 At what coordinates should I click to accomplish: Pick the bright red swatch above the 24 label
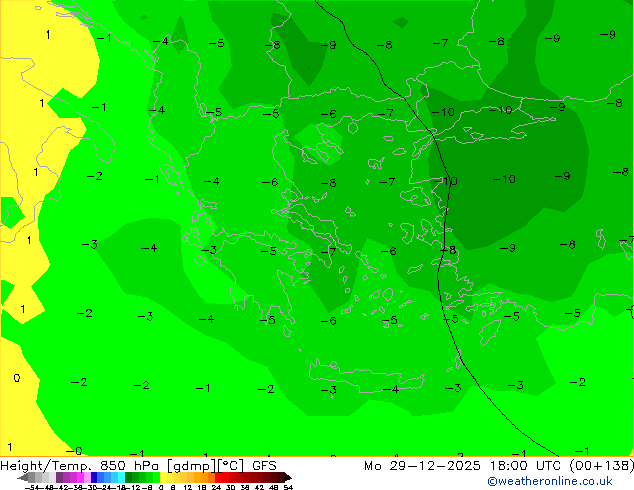tap(218, 477)
